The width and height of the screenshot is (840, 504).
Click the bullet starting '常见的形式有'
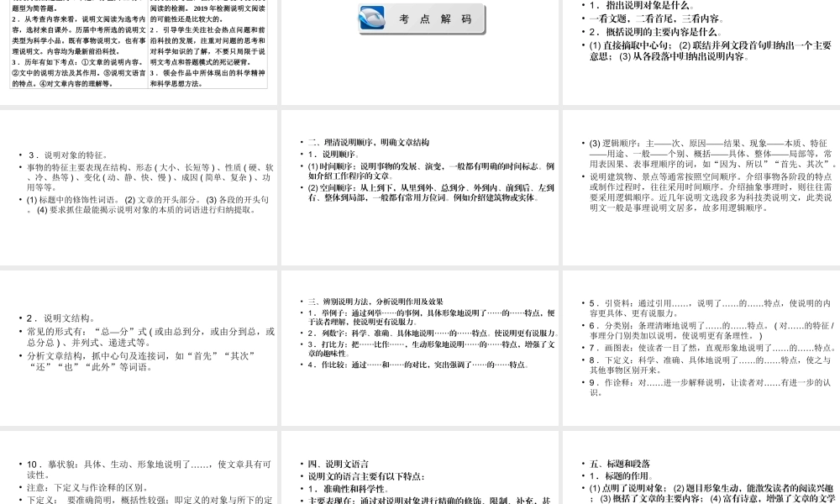point(150,336)
